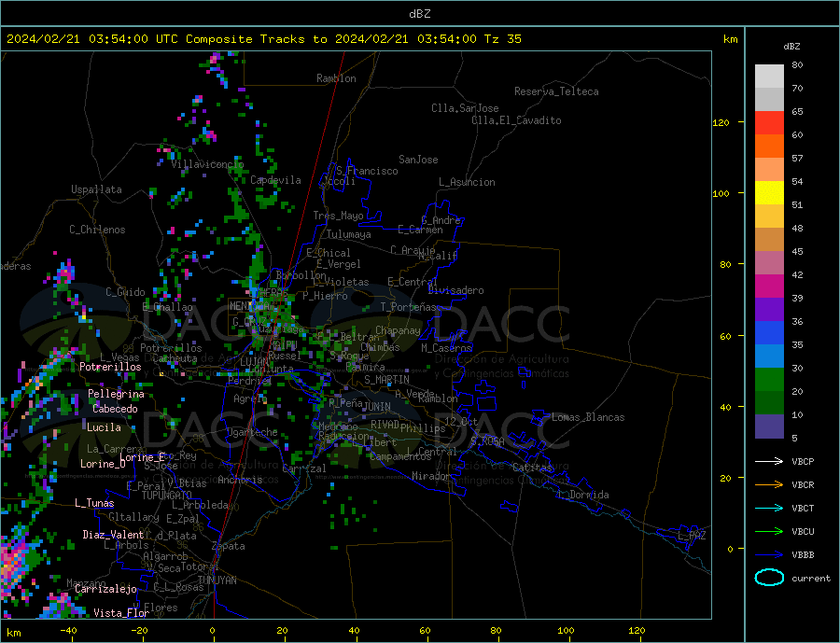This screenshot has width=840, height=643.
Task: Click the Clla.El_Cavadito map label
Action: tap(516, 120)
